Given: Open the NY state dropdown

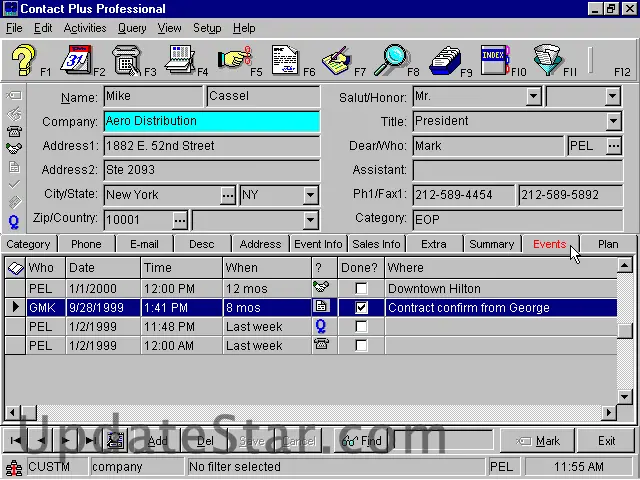Looking at the screenshot, I should (310, 195).
